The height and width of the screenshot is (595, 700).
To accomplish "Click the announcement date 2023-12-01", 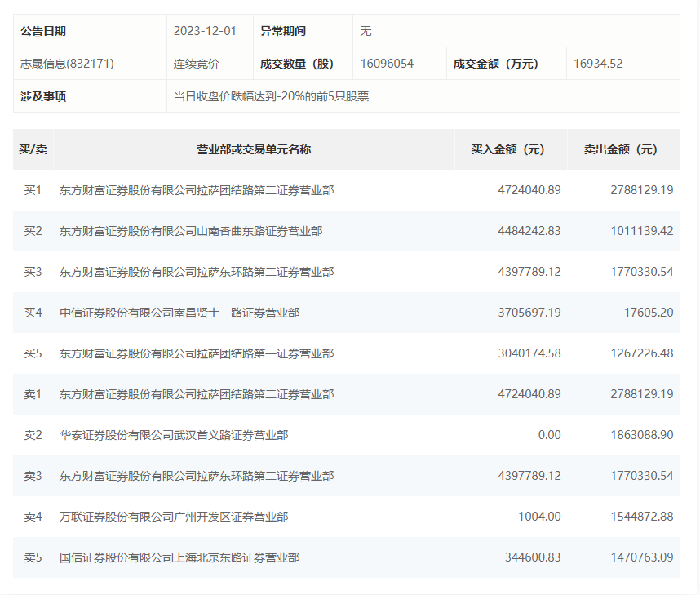I will point(205,31).
